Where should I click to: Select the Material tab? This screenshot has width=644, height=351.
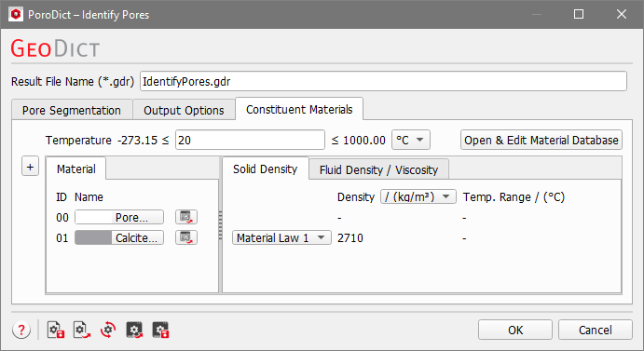(76, 169)
